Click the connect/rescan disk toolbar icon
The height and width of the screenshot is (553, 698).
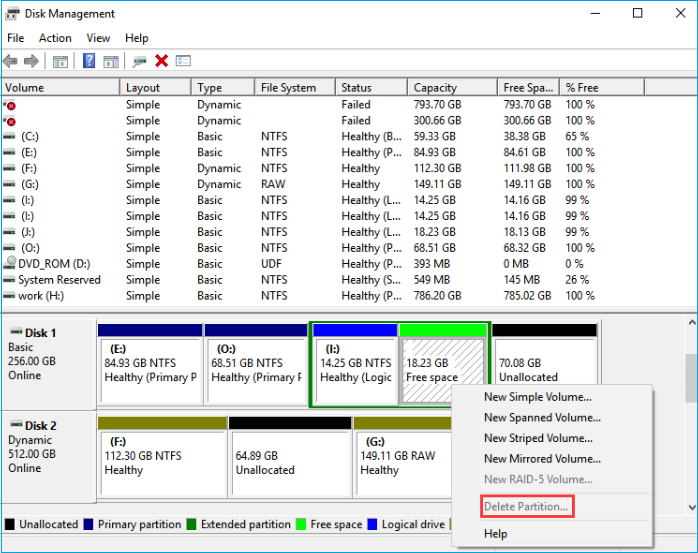(x=139, y=61)
